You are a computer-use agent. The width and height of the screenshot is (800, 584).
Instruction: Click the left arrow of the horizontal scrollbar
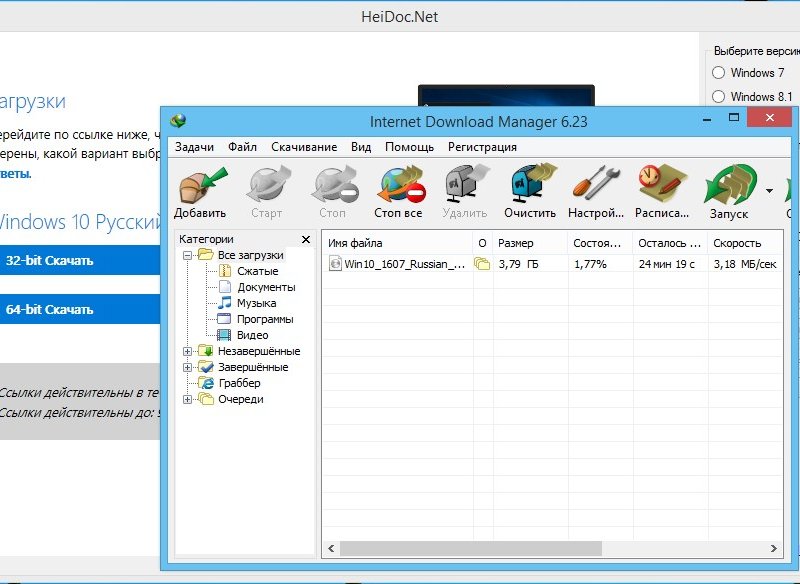coord(331,548)
